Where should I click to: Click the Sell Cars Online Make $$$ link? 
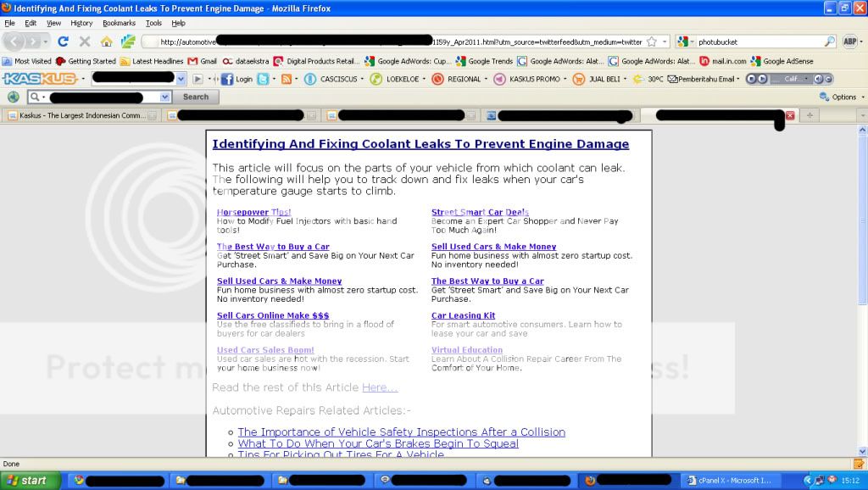click(x=273, y=315)
